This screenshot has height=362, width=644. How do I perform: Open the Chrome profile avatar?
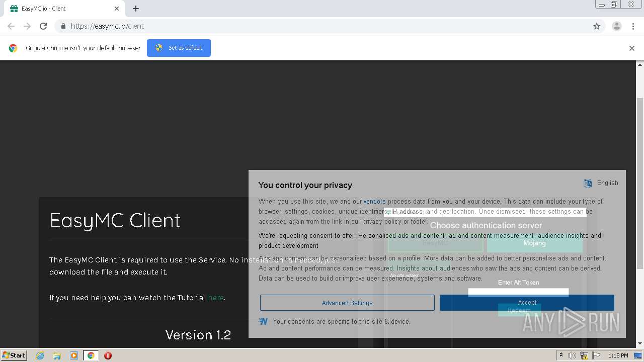[616, 26]
